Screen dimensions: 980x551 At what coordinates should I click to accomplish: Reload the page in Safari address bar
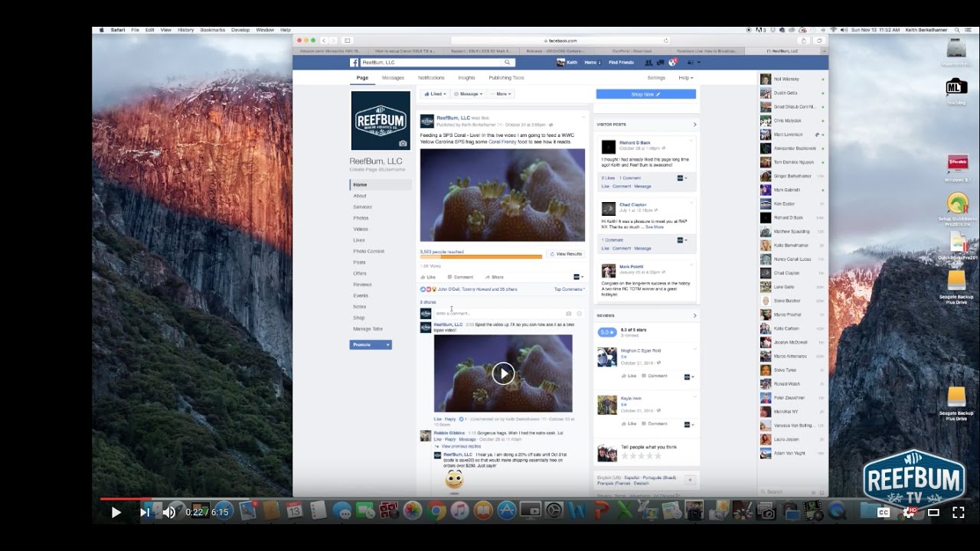click(666, 41)
